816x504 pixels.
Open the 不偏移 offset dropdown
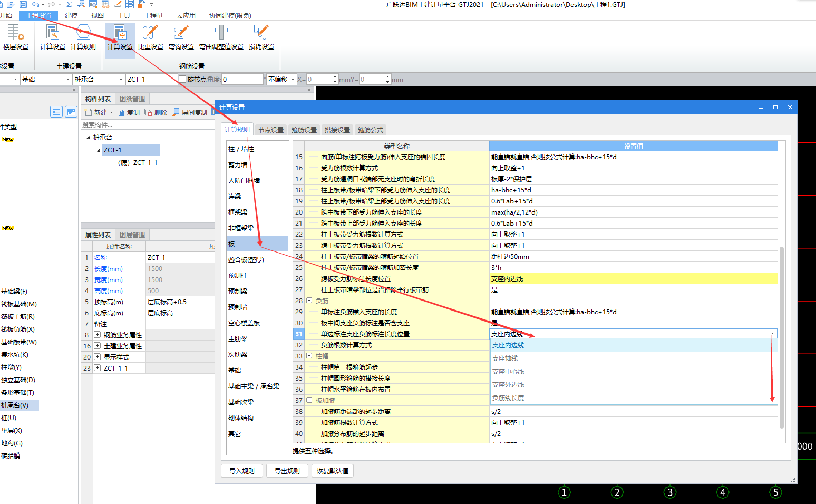[293, 79]
